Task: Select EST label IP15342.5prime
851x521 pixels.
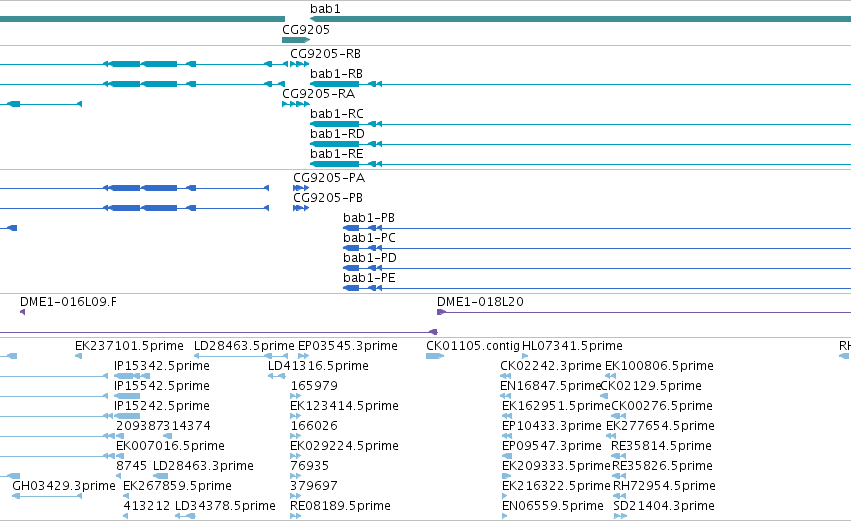Action: tap(162, 366)
